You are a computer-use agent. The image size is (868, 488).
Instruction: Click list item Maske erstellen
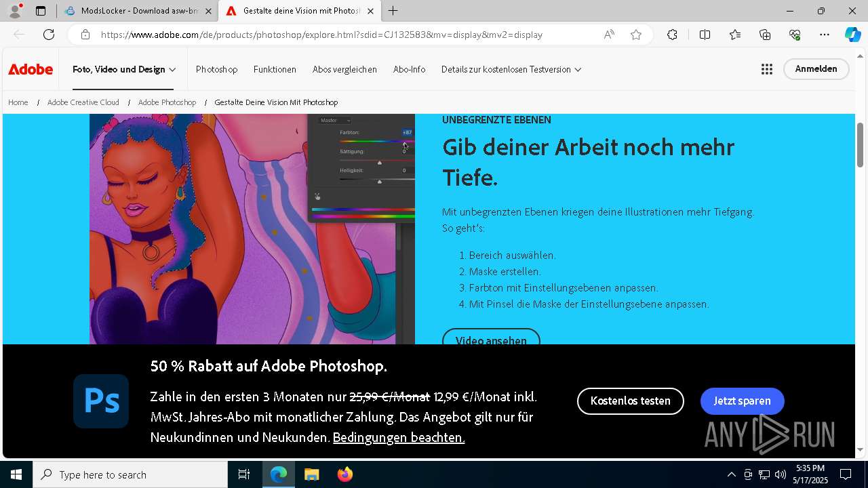click(x=505, y=272)
